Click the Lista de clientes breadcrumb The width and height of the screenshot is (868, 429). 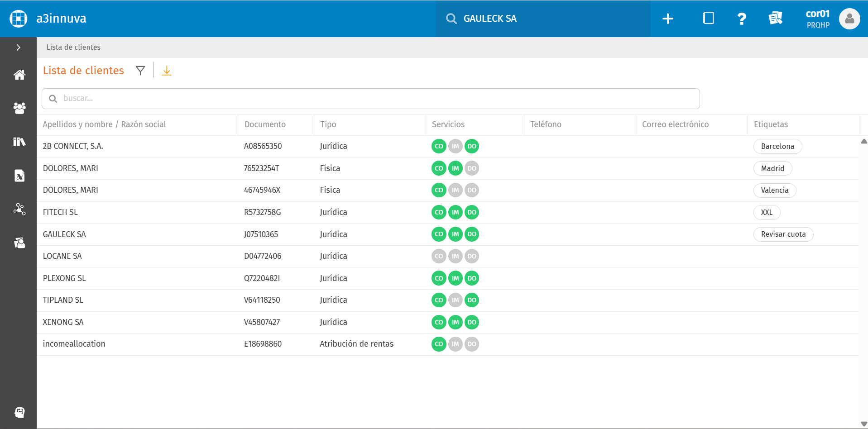pyautogui.click(x=73, y=47)
